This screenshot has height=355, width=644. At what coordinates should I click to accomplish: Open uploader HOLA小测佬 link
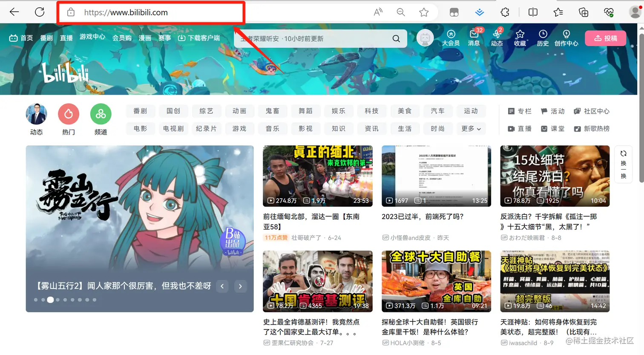[x=408, y=343]
